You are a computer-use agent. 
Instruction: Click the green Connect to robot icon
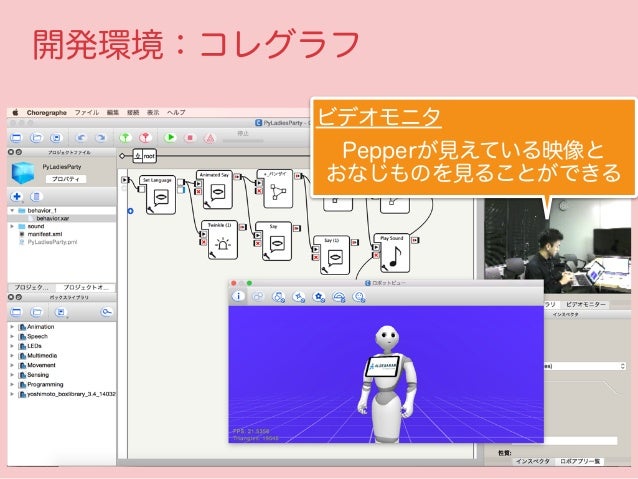(125, 138)
